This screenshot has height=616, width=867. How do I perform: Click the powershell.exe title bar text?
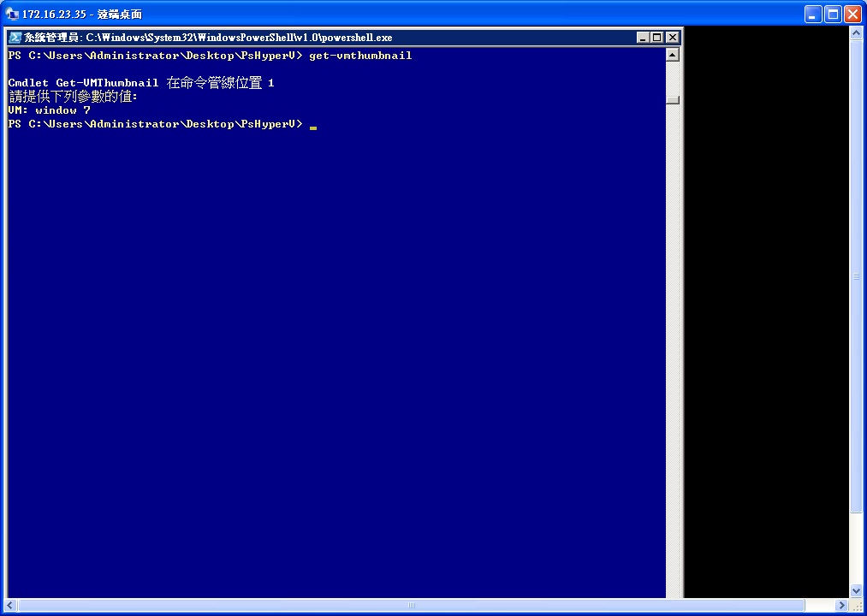click(239, 38)
